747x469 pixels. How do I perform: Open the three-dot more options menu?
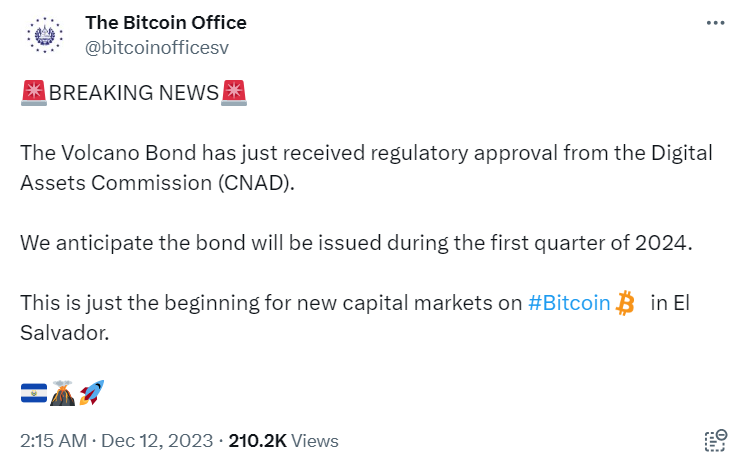click(715, 23)
